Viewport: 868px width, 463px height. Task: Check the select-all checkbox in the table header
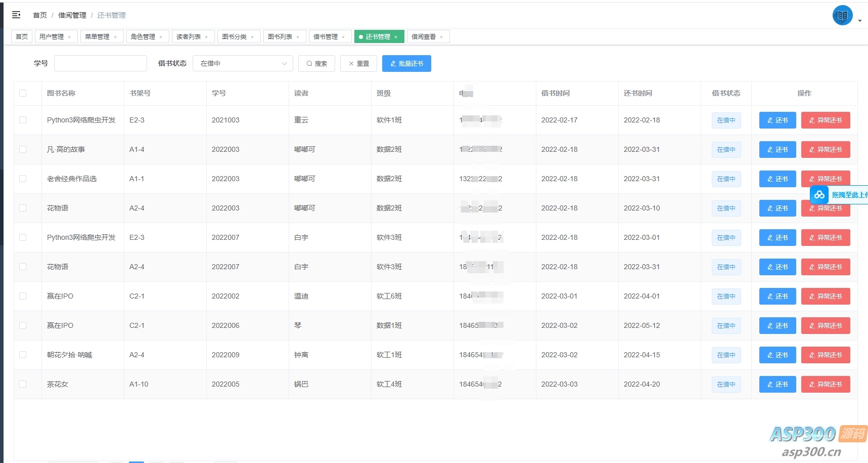tap(22, 93)
